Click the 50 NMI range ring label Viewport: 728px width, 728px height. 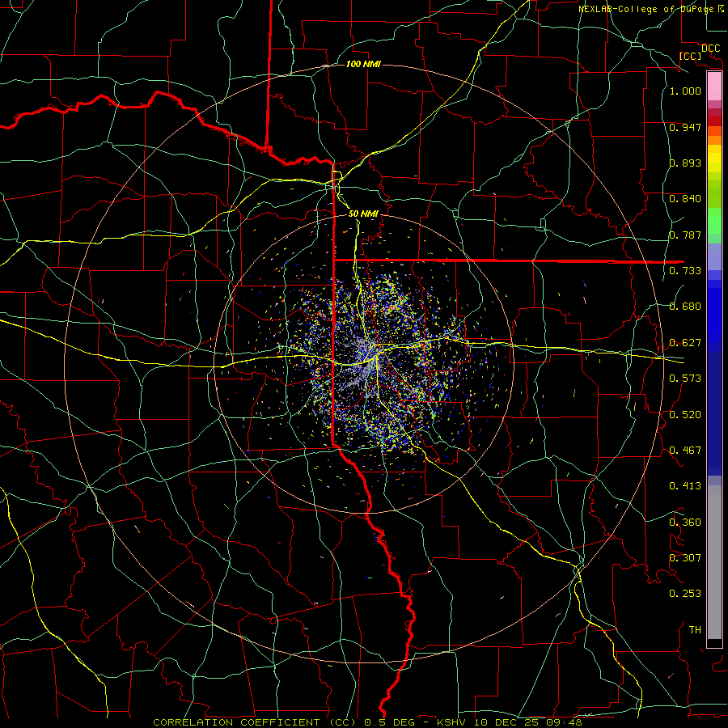click(x=363, y=214)
